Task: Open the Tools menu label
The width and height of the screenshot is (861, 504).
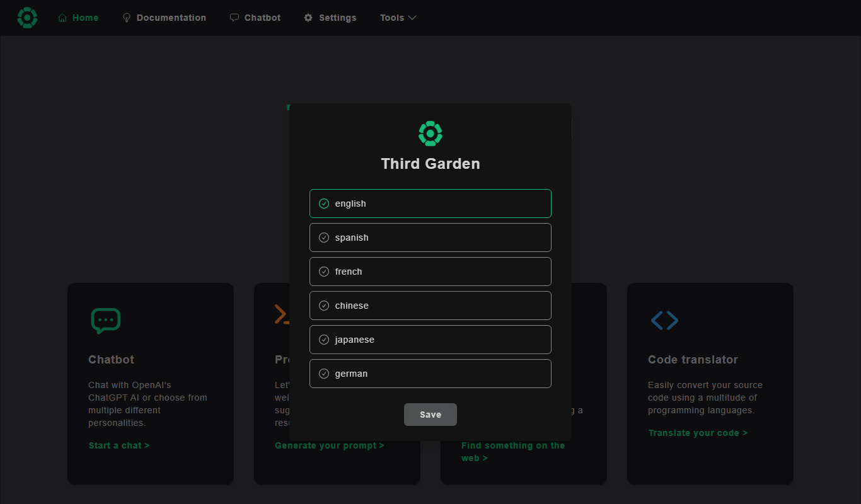Action: point(392,18)
